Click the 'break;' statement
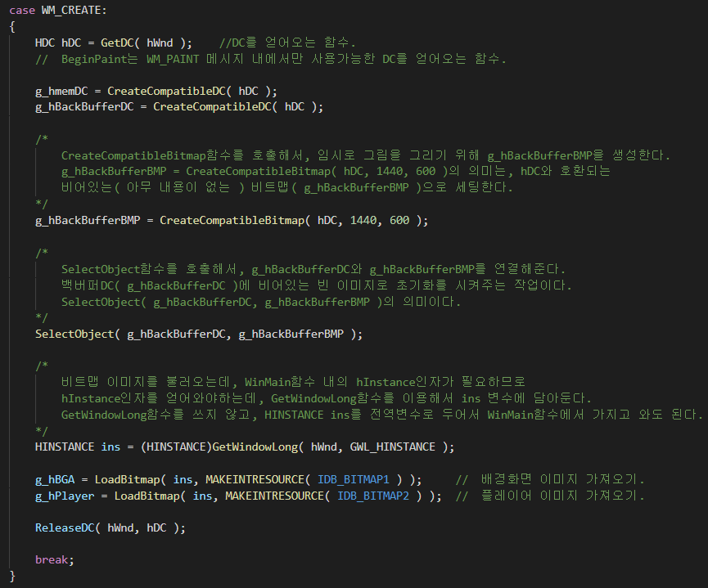The height and width of the screenshot is (588, 708). click(x=55, y=560)
